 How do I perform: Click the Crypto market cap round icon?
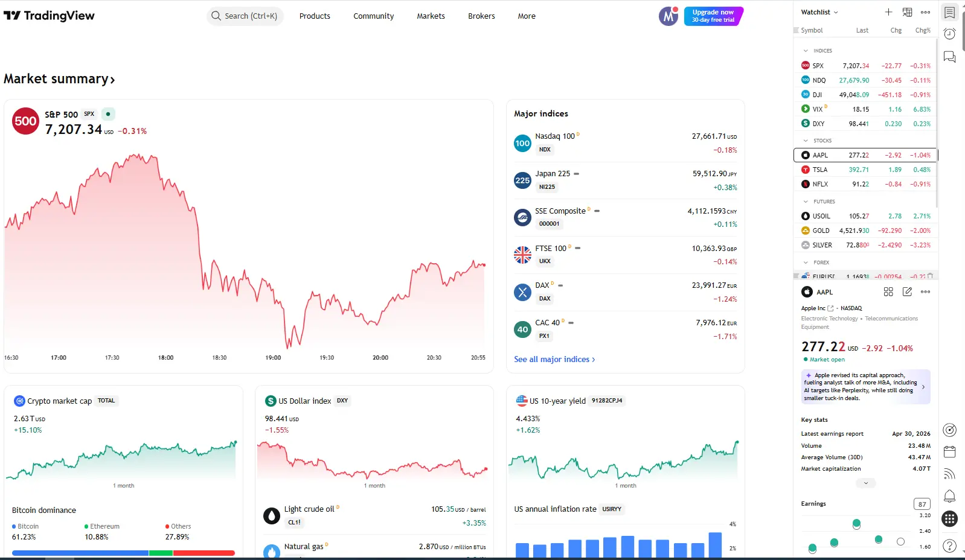click(19, 401)
